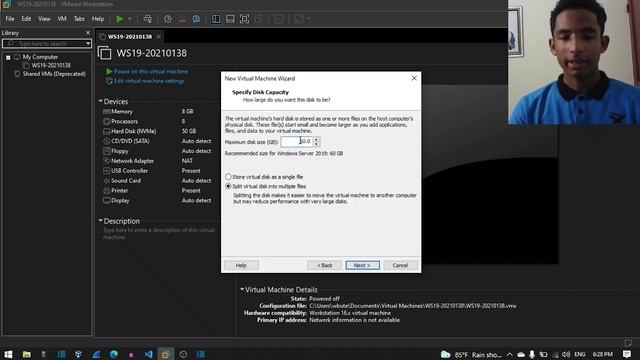Open the View menu
Screen dimensions: 640x360
(44, 19)
